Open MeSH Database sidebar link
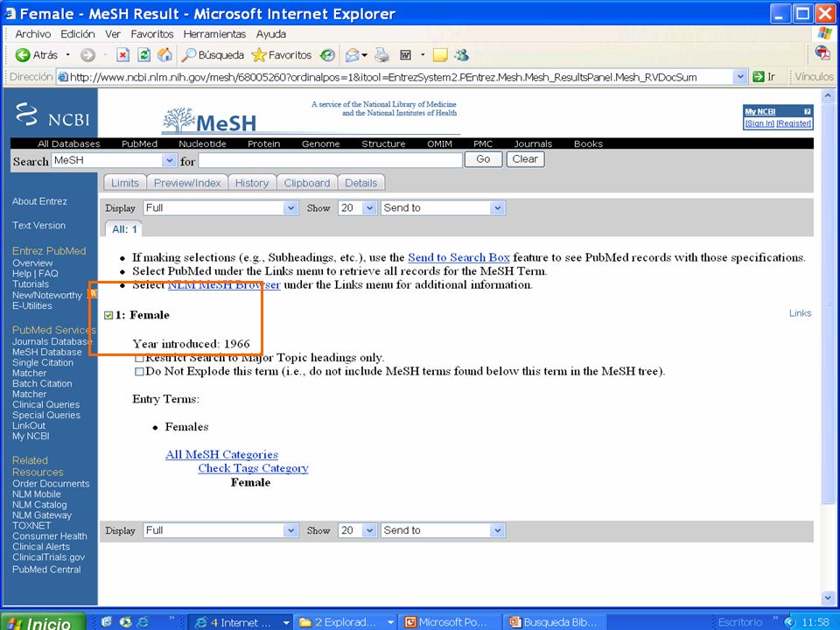840x630 pixels. point(47,352)
